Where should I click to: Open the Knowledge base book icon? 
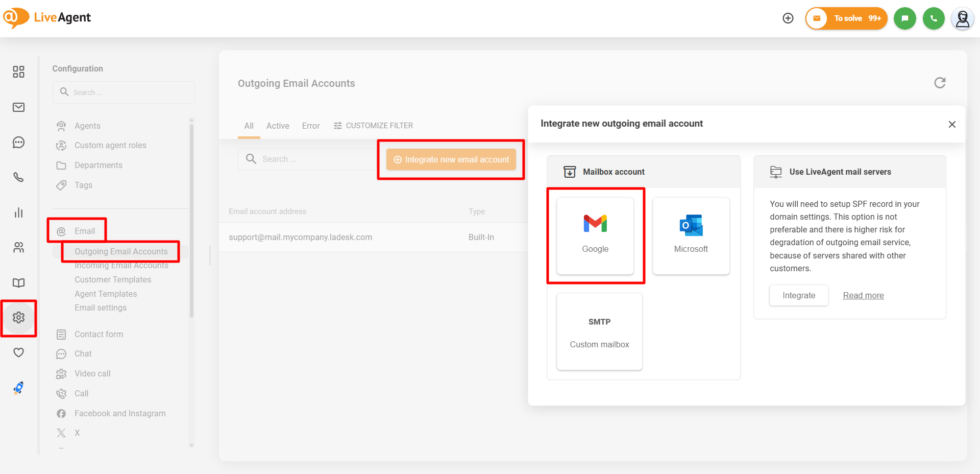18,283
